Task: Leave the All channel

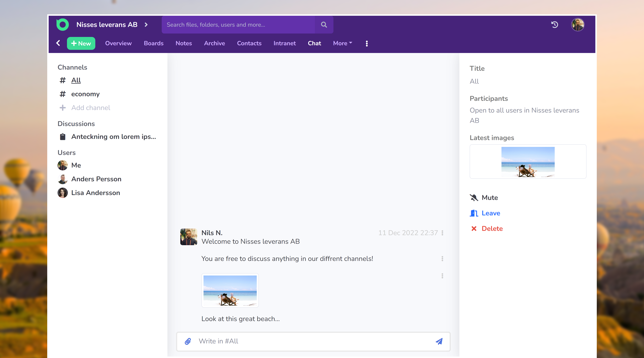Action: click(491, 213)
